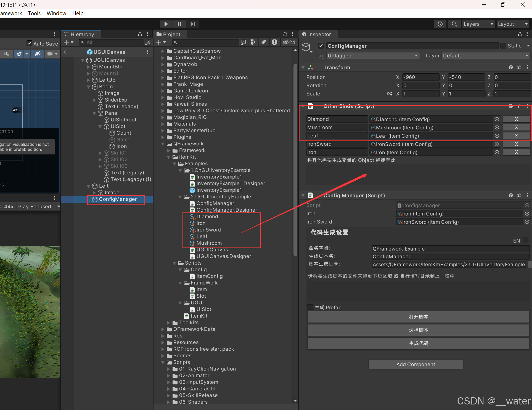Expand the MountBtn hierarchy node

(x=89, y=67)
